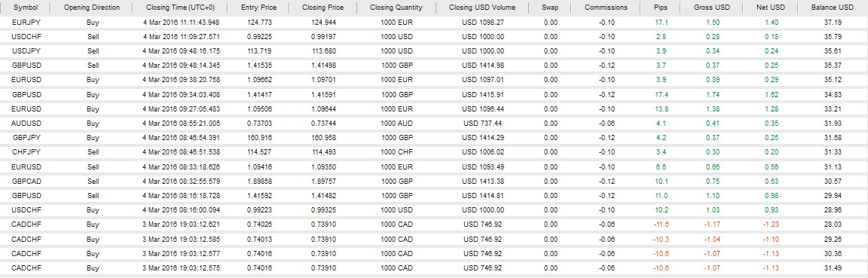Click the Closing Price column header
This screenshot has width=868, height=278.
point(323,8)
